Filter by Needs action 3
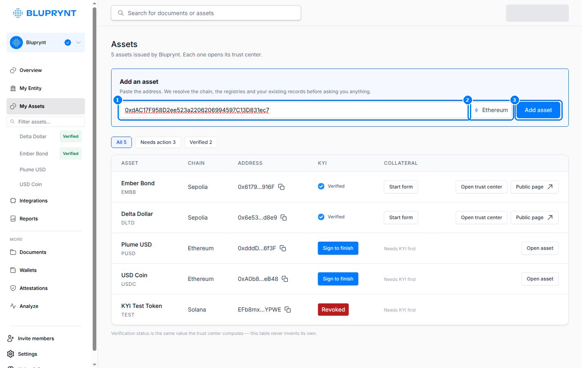588x368 pixels. click(x=158, y=142)
